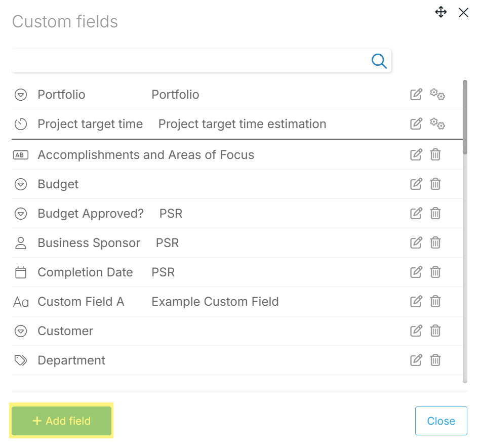Click the Add field button
The image size is (481, 448).
coord(61,421)
